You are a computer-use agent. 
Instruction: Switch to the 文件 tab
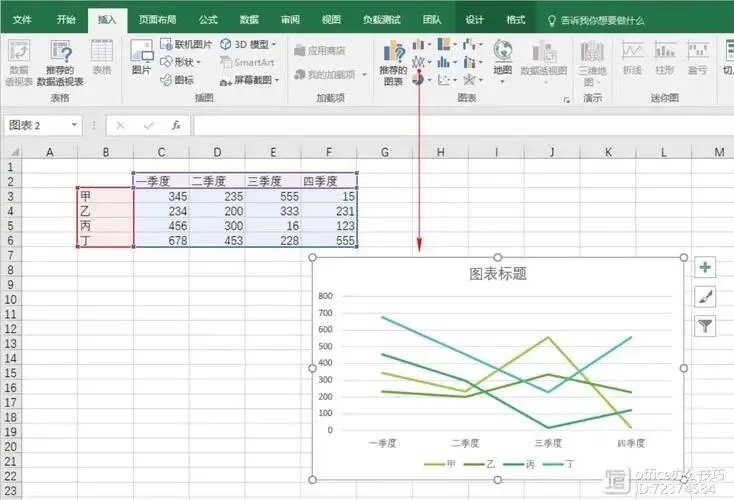[22, 20]
